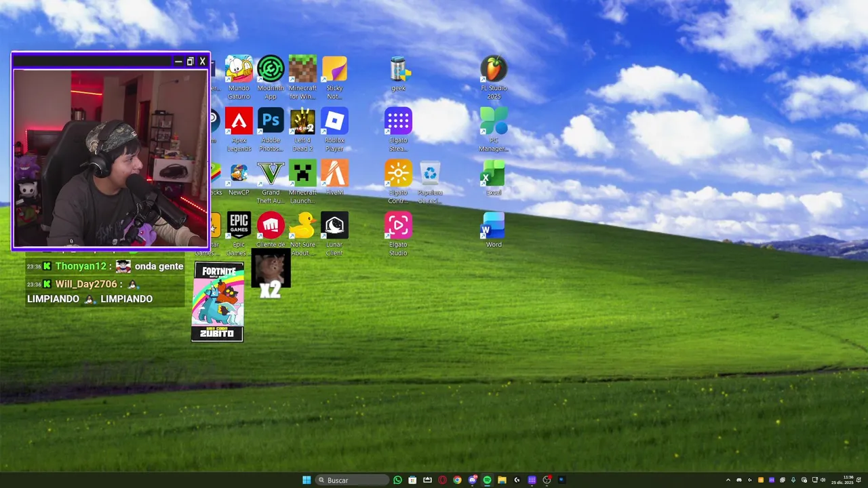The image size is (868, 488).
Task: Launch FL Studio 2025 from desktop
Action: pyautogui.click(x=494, y=77)
